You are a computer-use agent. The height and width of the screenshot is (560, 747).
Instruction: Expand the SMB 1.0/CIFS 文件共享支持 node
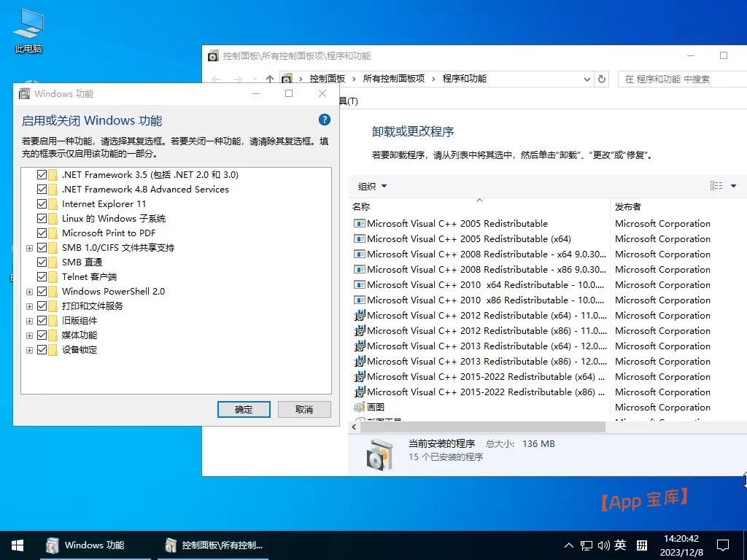[30, 247]
